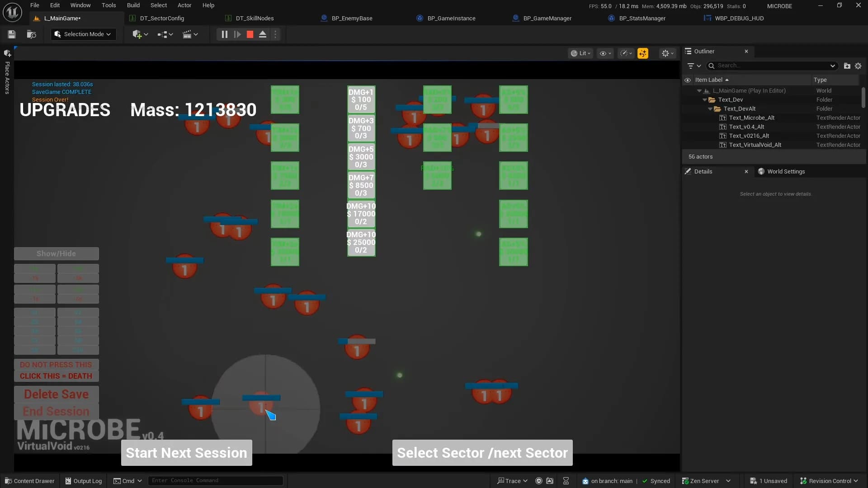868x488 pixels.
Task: Click the status bar snapshot camera icon
Action: tap(550, 481)
